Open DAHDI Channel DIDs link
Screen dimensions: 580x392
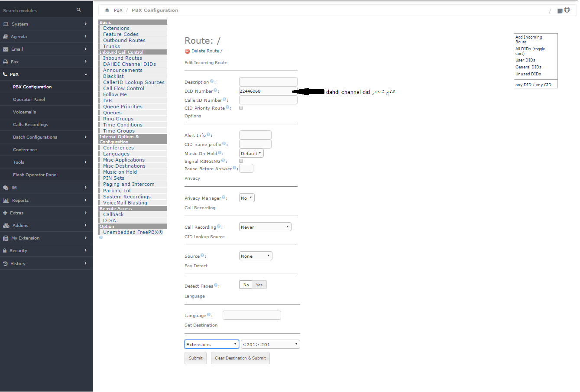click(x=130, y=64)
